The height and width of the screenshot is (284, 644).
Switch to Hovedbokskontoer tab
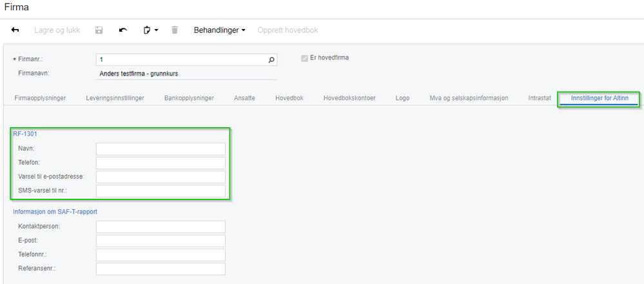coord(349,98)
